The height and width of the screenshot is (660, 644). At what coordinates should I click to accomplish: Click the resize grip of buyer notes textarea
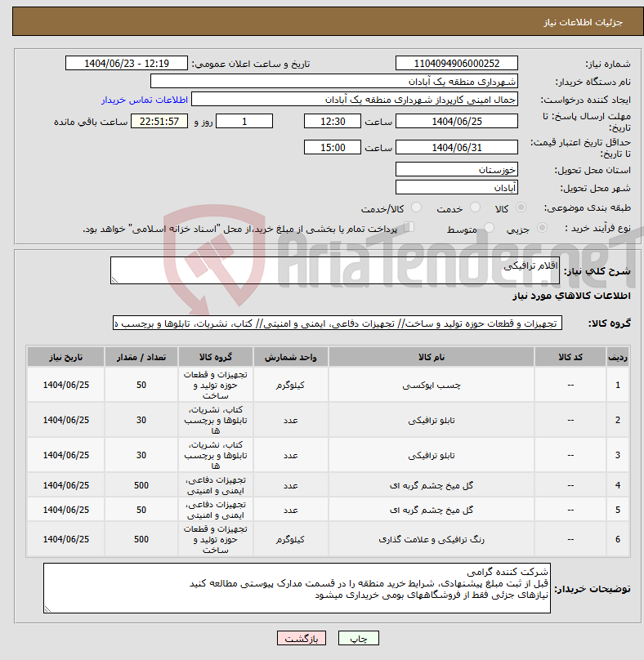point(47,609)
